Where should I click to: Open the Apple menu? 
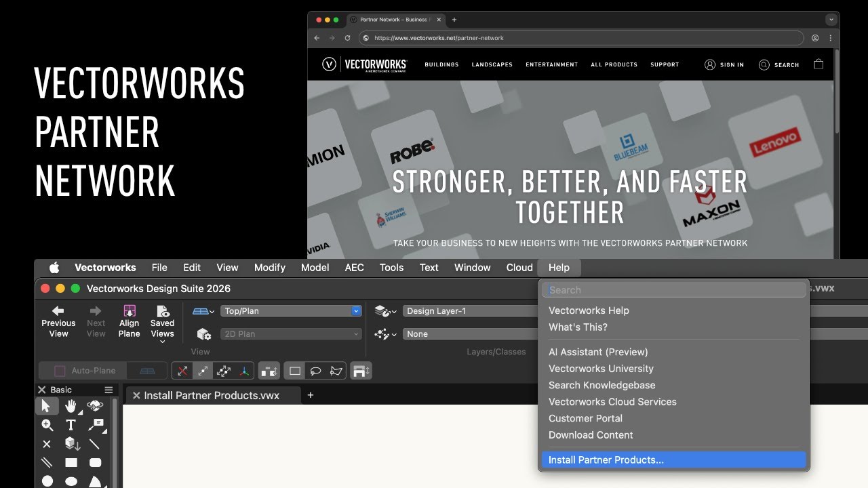pyautogui.click(x=54, y=268)
